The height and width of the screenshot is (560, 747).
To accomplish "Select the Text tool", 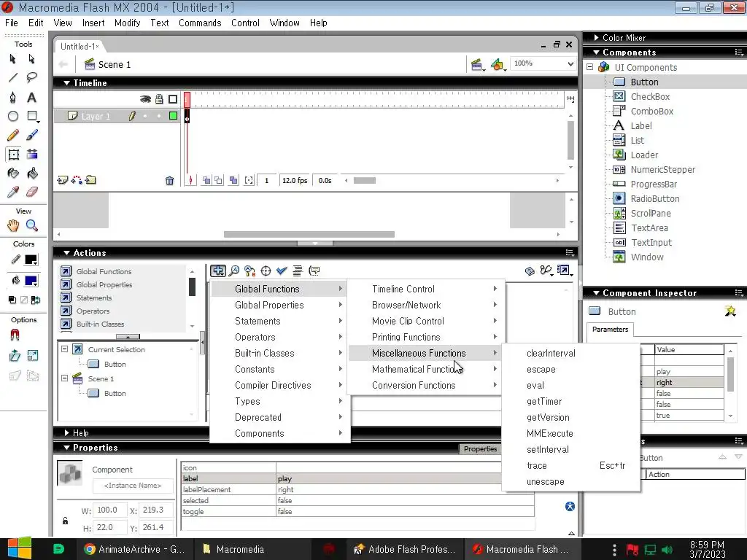I will tap(32, 97).
